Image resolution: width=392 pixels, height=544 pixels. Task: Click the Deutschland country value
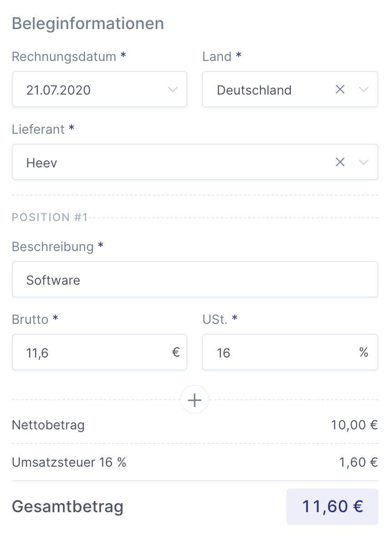point(254,90)
